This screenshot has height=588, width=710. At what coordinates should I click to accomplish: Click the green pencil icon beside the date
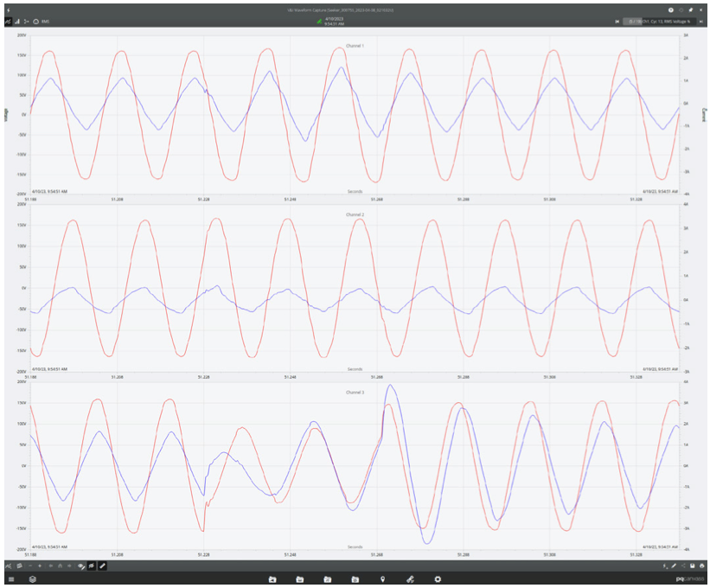click(319, 22)
